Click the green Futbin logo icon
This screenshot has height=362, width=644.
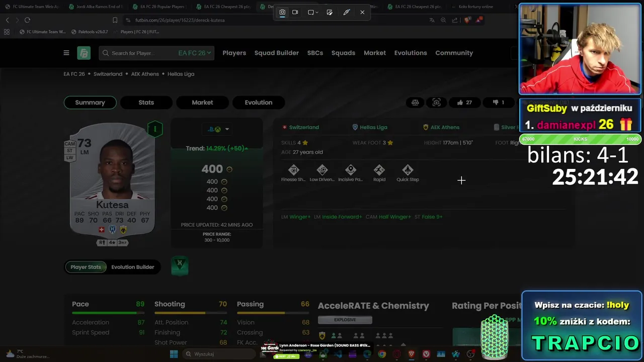click(84, 53)
